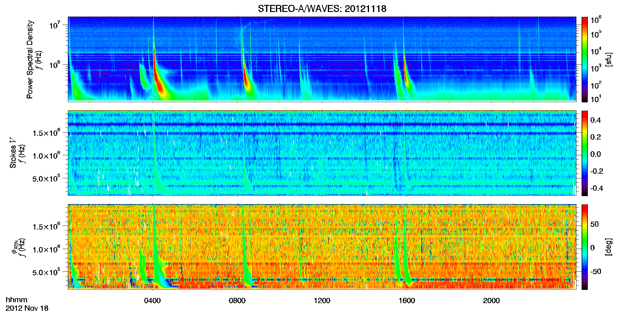Click the Power Spectral Density axis label

pyautogui.click(x=29, y=59)
